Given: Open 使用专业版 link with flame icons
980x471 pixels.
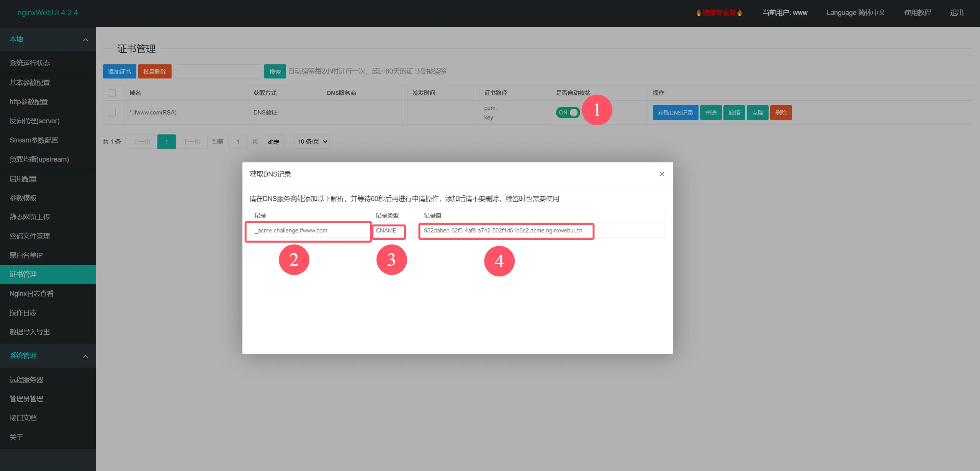Looking at the screenshot, I should point(719,13).
